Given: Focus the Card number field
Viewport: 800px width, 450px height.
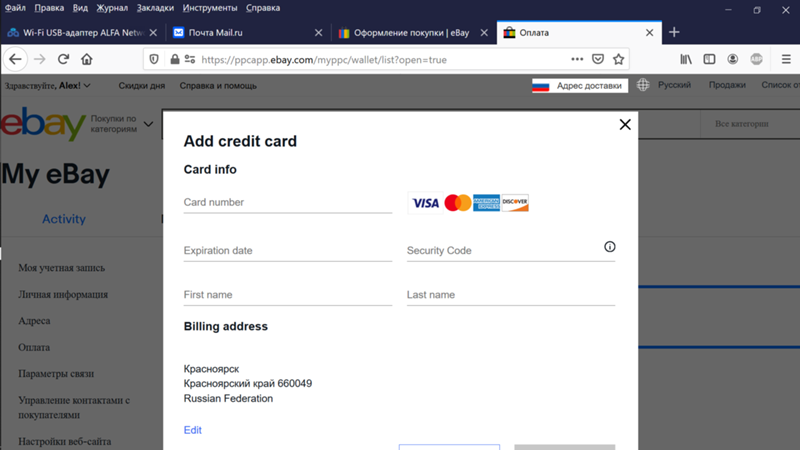Looking at the screenshot, I should point(288,203).
